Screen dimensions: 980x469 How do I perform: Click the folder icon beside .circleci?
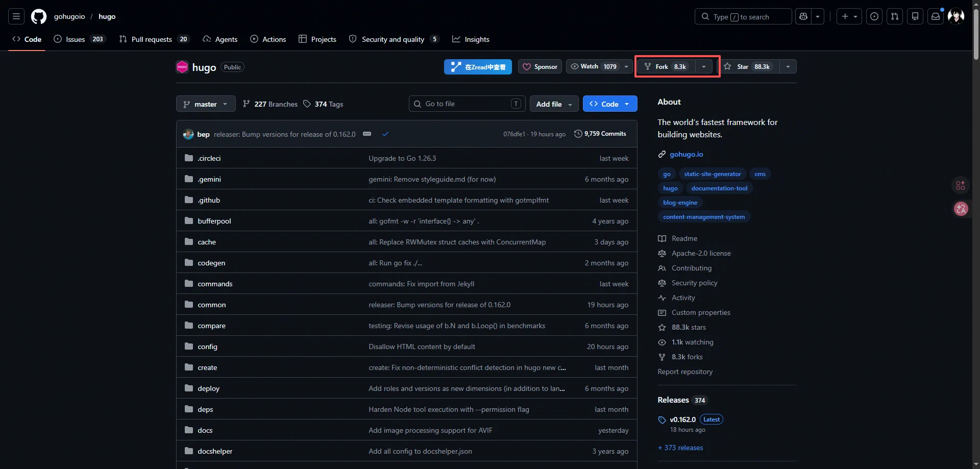coord(189,158)
